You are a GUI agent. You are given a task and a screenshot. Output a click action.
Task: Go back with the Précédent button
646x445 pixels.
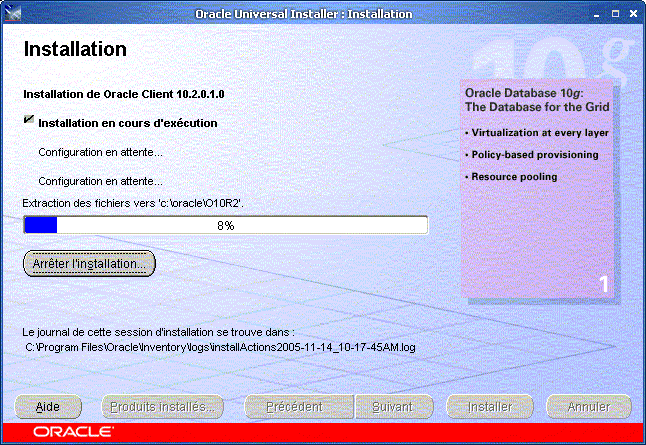(x=294, y=407)
